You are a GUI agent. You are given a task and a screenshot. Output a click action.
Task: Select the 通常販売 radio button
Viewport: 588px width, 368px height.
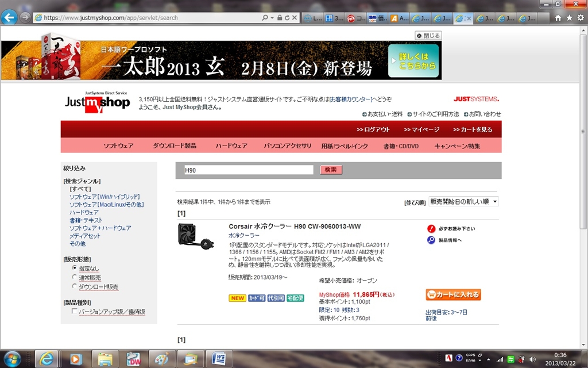74,277
